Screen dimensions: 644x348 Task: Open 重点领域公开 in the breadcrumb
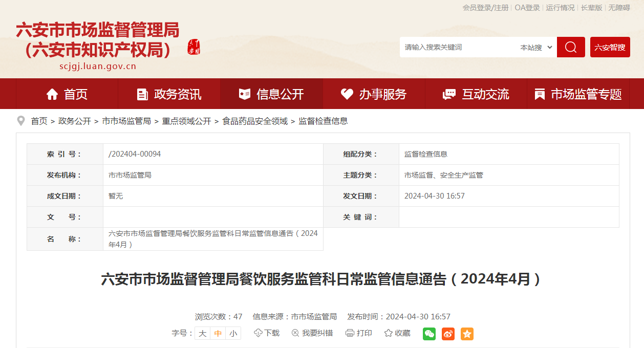click(186, 121)
